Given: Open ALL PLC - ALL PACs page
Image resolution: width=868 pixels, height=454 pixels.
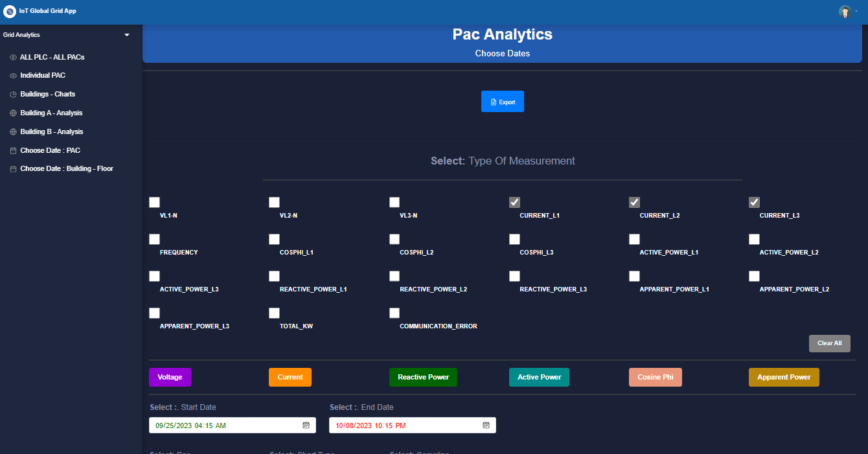Looking at the screenshot, I should point(52,58).
